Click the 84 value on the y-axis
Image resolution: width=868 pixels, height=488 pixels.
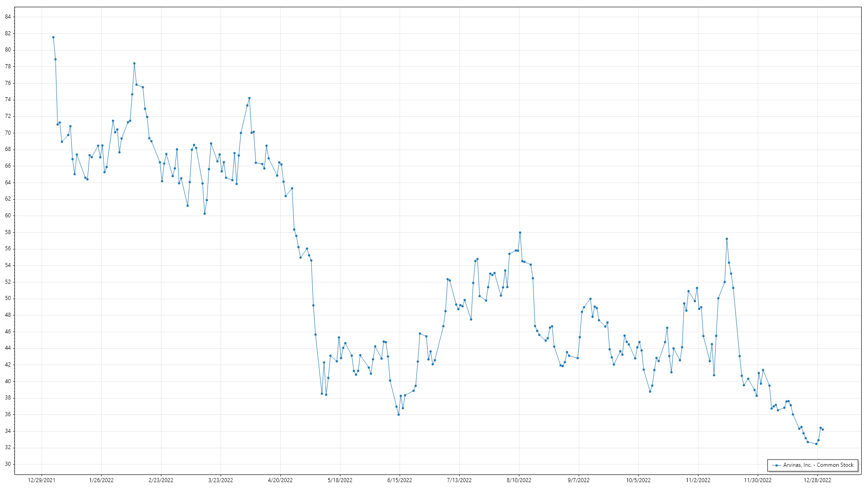pyautogui.click(x=8, y=17)
